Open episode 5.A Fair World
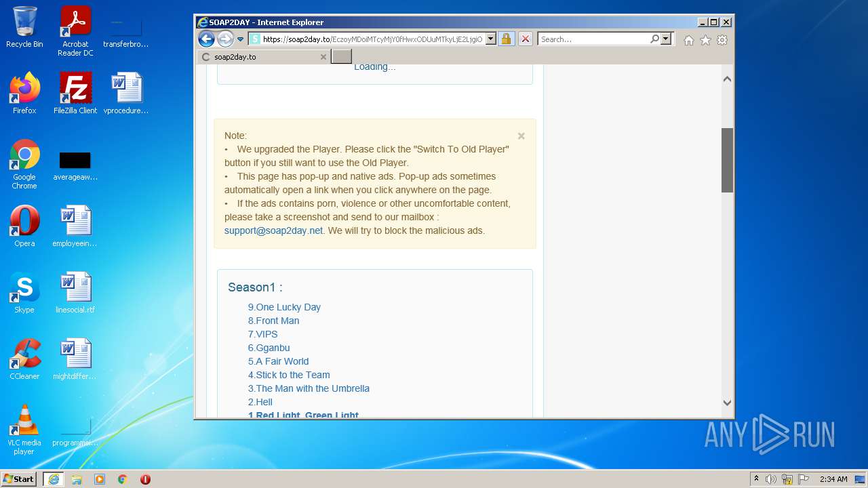 (278, 361)
